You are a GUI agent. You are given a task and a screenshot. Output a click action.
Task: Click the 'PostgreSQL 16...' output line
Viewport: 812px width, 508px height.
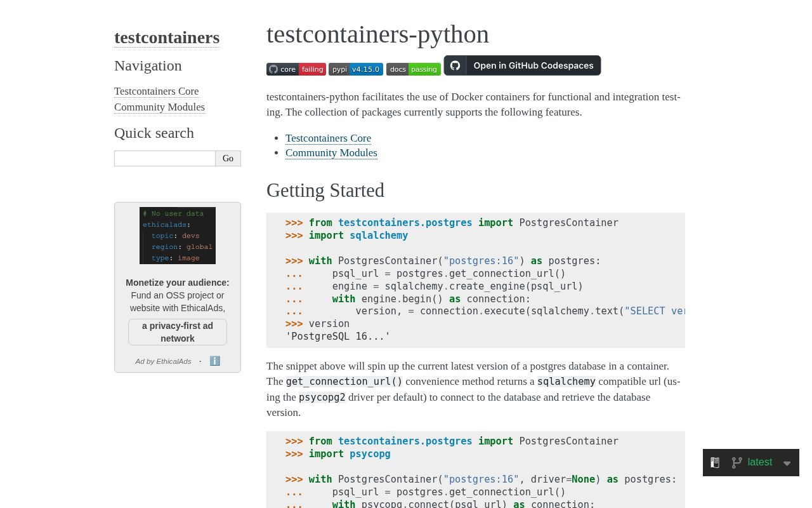point(338,337)
